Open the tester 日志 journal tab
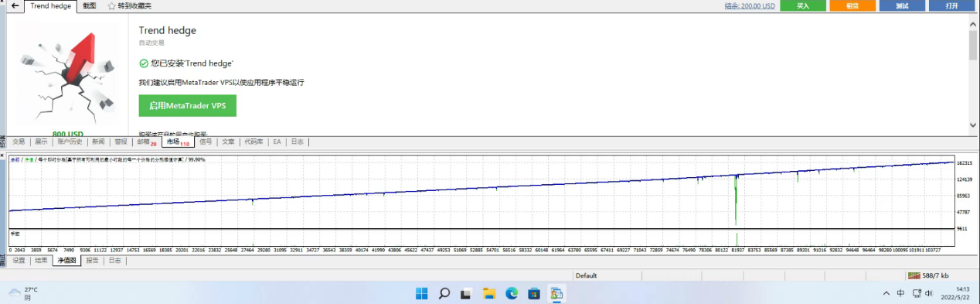The width and height of the screenshot is (980, 304). pyautogui.click(x=114, y=261)
